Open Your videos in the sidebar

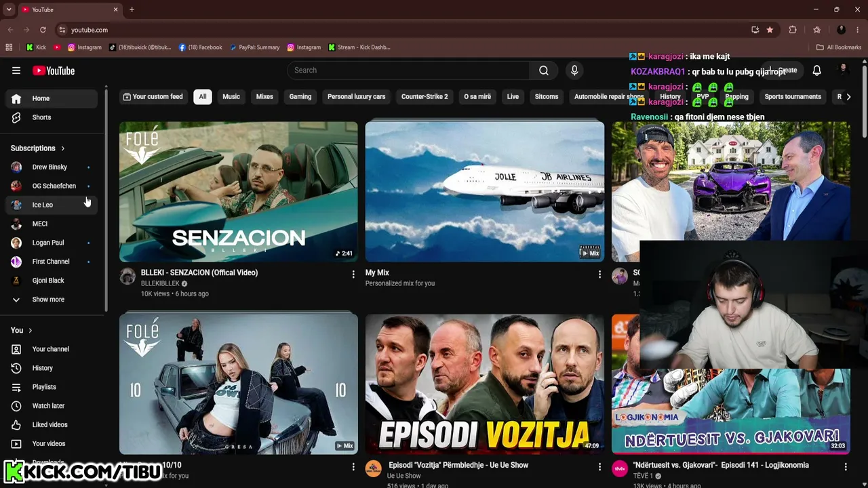[52, 444]
